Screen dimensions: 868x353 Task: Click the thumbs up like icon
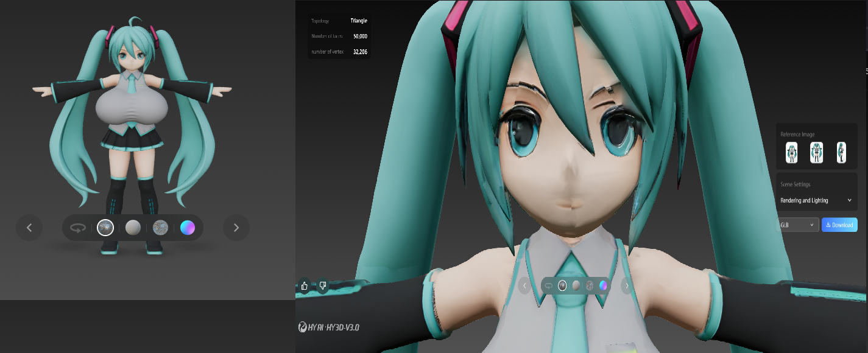(305, 285)
